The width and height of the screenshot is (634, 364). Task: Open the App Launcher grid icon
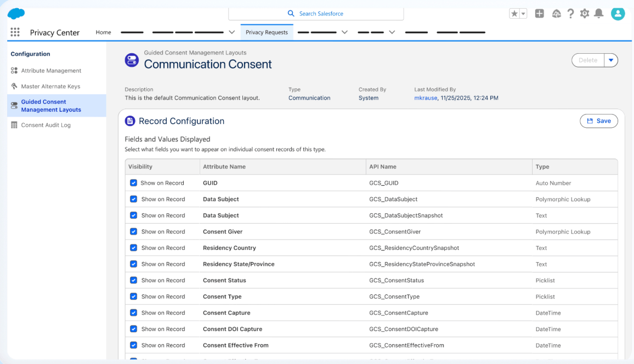point(15,32)
